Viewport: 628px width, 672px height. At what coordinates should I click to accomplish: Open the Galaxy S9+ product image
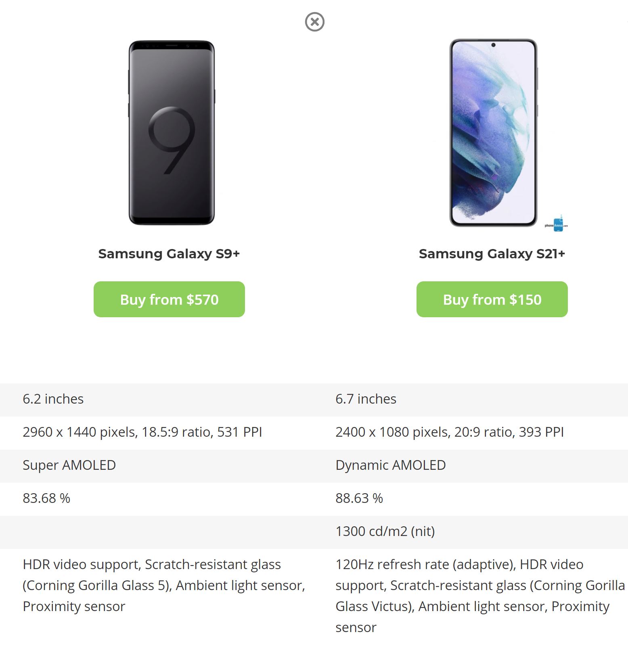pyautogui.click(x=170, y=133)
